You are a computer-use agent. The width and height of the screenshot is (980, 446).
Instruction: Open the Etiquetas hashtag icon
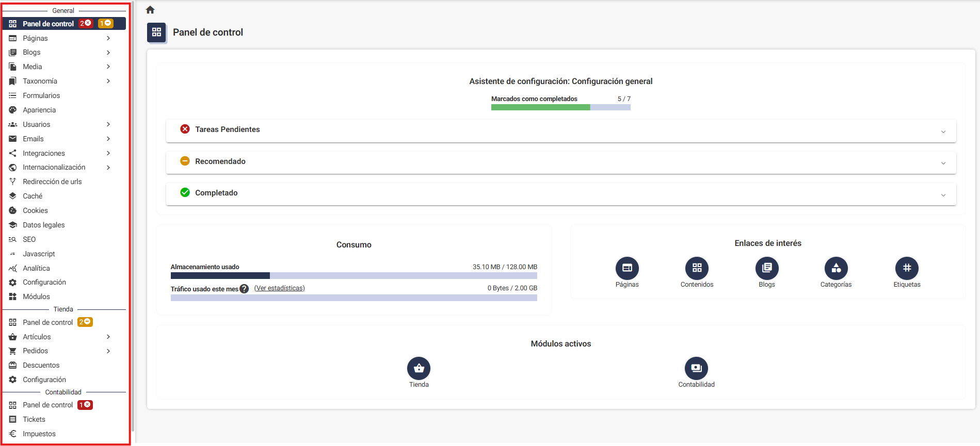click(x=907, y=268)
